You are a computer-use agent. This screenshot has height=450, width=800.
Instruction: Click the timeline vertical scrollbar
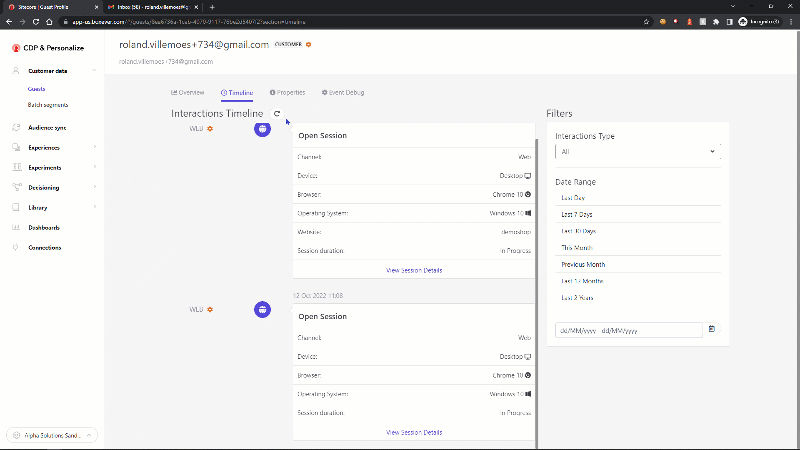[536, 293]
